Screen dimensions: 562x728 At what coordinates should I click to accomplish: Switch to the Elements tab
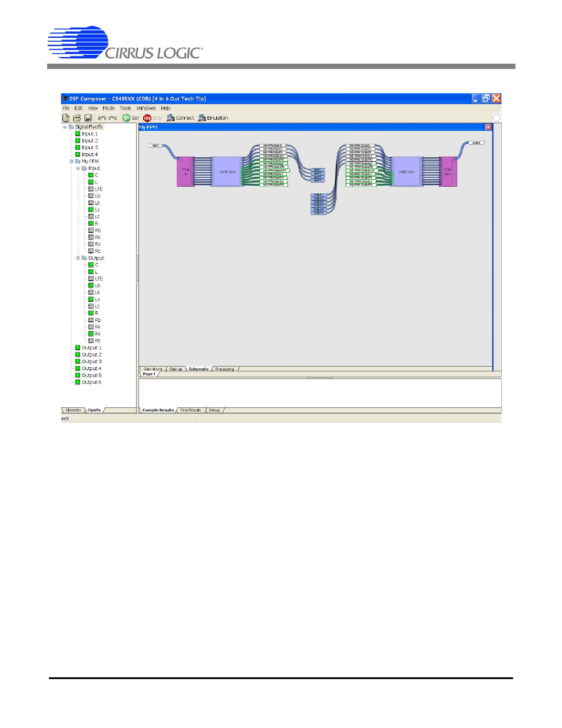click(x=74, y=410)
